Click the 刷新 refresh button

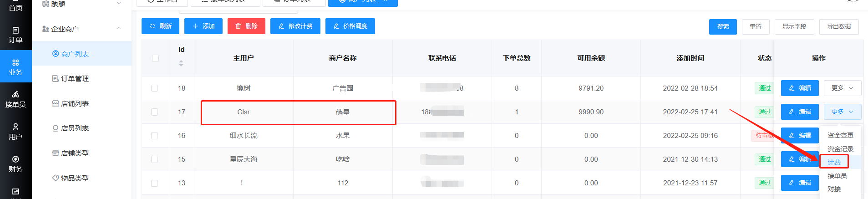[x=160, y=26]
